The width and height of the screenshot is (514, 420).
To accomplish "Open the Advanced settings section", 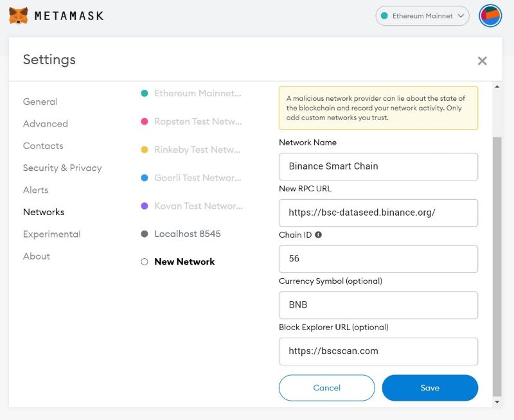I will pyautogui.click(x=46, y=123).
